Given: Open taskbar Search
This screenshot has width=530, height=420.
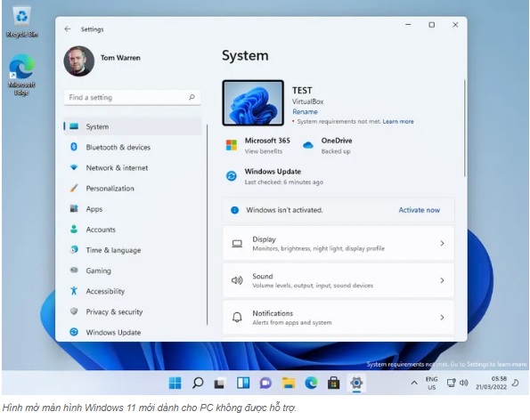Looking at the screenshot, I should point(198,383).
